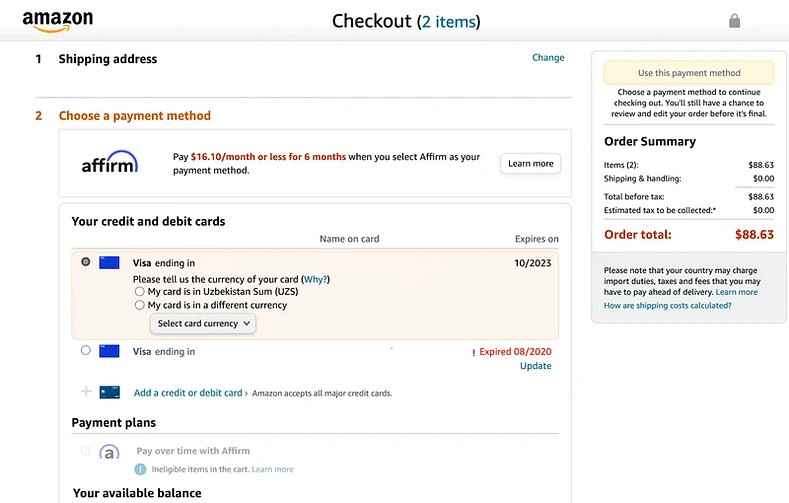The height and width of the screenshot is (503, 789).
Task: Click the Affirm logo in the banner
Action: [109, 163]
